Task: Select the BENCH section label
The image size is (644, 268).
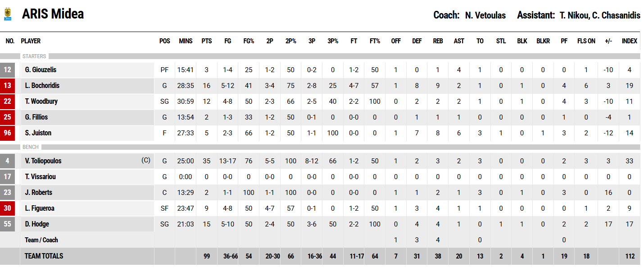Action: pyautogui.click(x=31, y=147)
